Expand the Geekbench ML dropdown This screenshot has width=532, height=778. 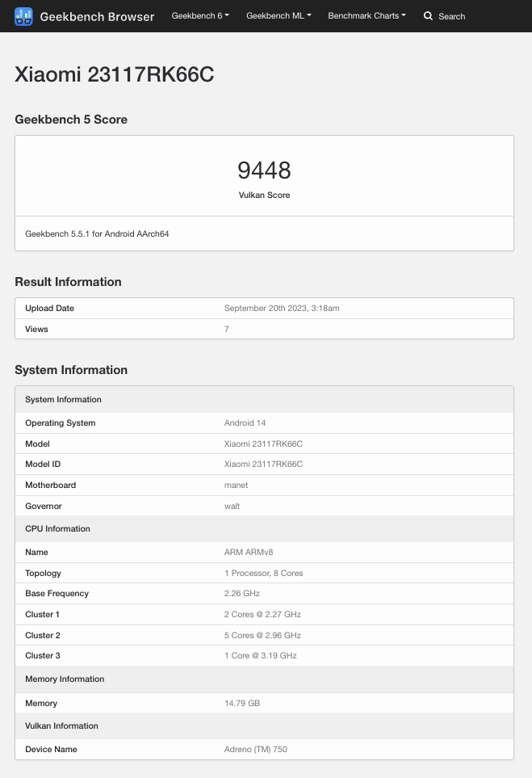[x=279, y=16]
